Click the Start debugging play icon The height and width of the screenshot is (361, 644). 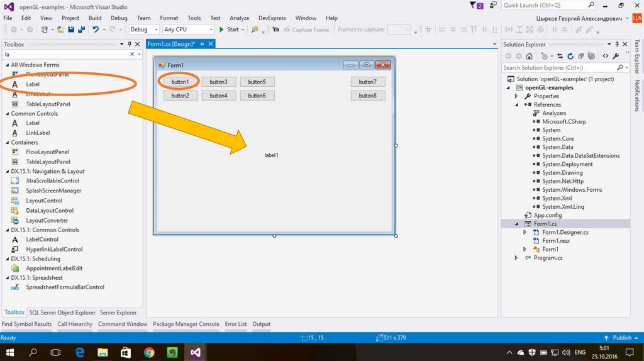221,30
